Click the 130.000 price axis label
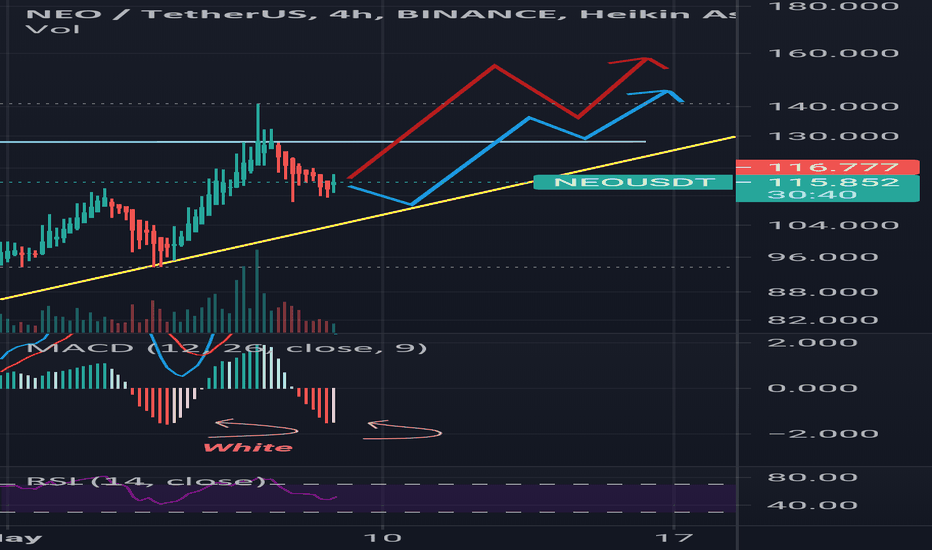The height and width of the screenshot is (550, 932). (833, 136)
